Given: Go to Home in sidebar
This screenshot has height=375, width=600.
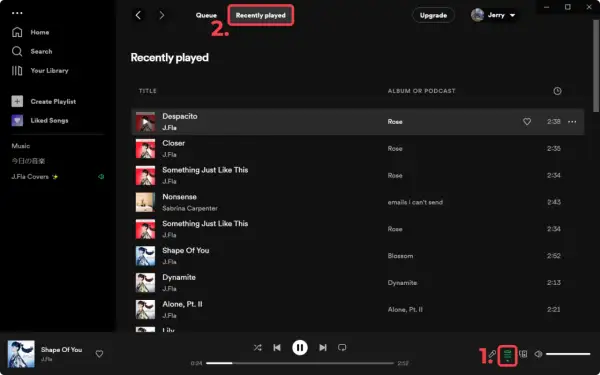Looking at the screenshot, I should click(x=31, y=32).
